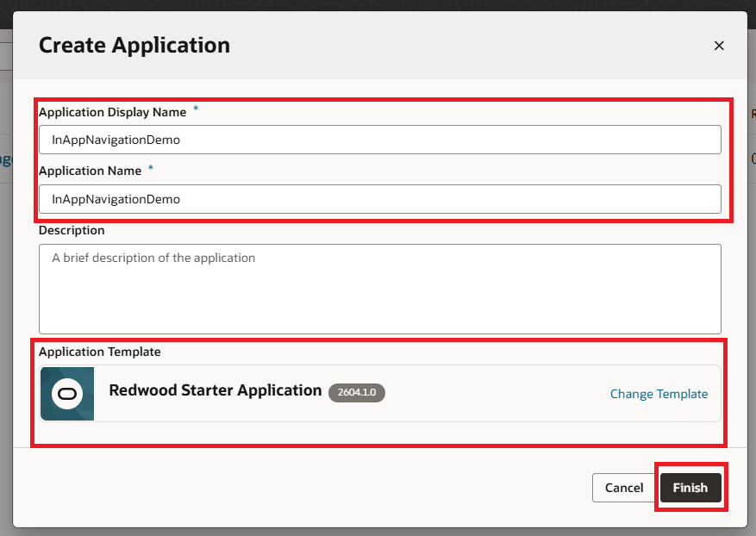Click the Application Name input field
The image size is (756, 536).
[380, 199]
